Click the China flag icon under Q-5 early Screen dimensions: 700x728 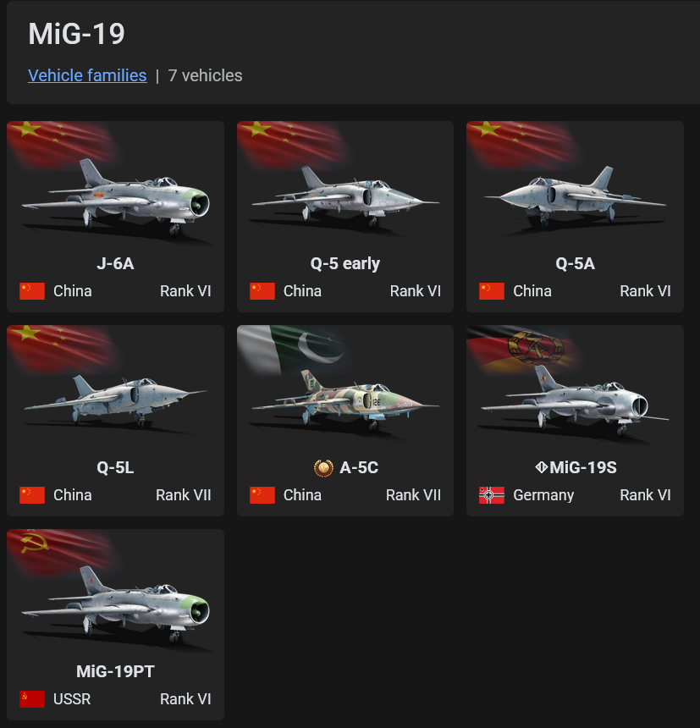pyautogui.click(x=262, y=291)
